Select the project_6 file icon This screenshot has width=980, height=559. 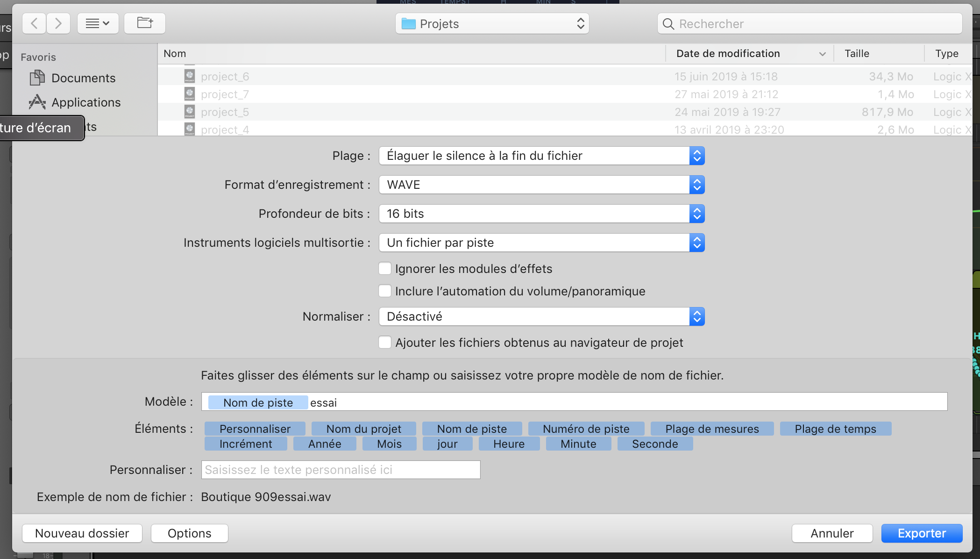(190, 76)
